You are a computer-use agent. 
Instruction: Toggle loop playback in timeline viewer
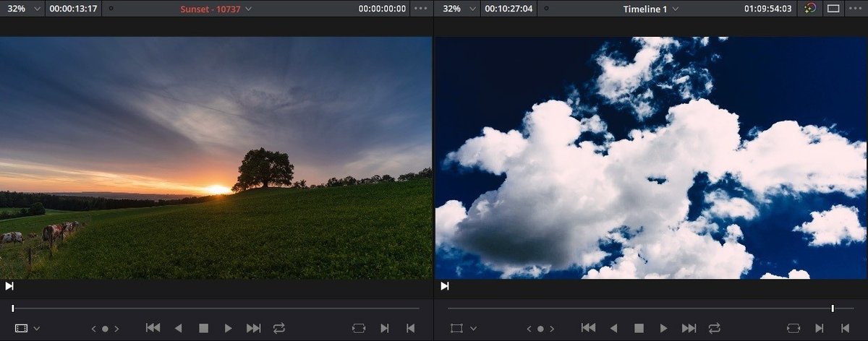[715, 328]
